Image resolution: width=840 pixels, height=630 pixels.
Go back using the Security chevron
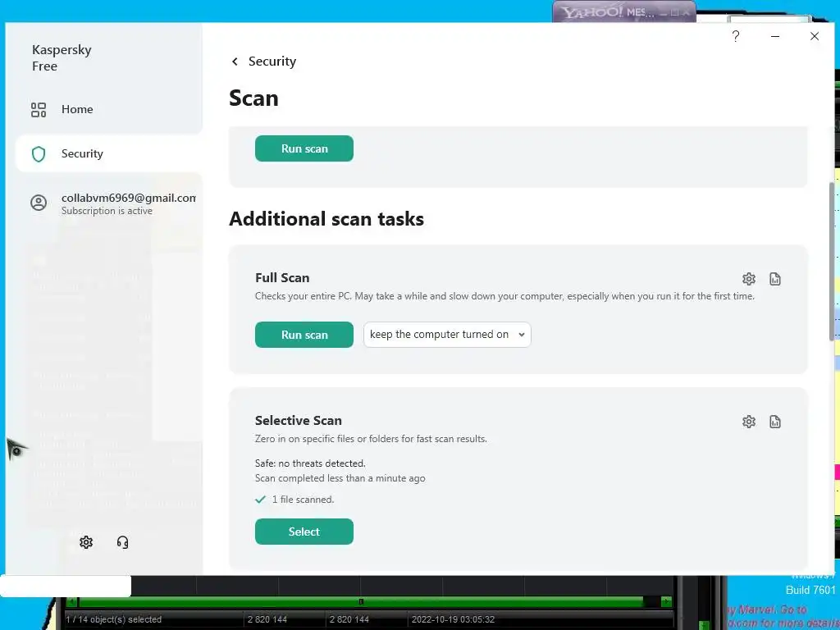point(235,62)
